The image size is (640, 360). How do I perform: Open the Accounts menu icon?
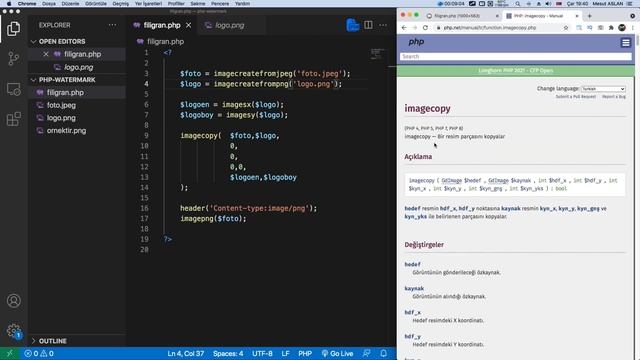click(13, 301)
